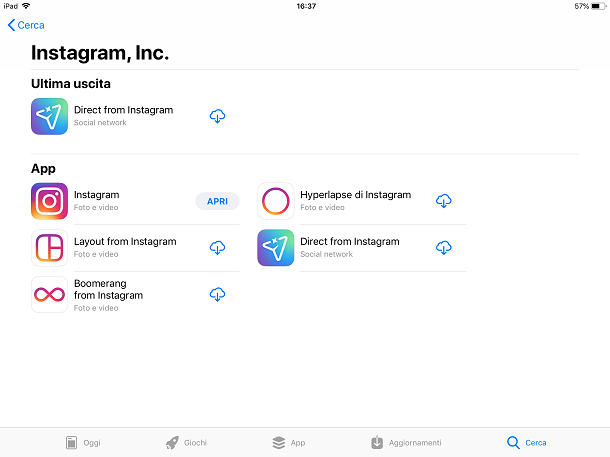Open Layout from Instagram app icon

coord(49,248)
